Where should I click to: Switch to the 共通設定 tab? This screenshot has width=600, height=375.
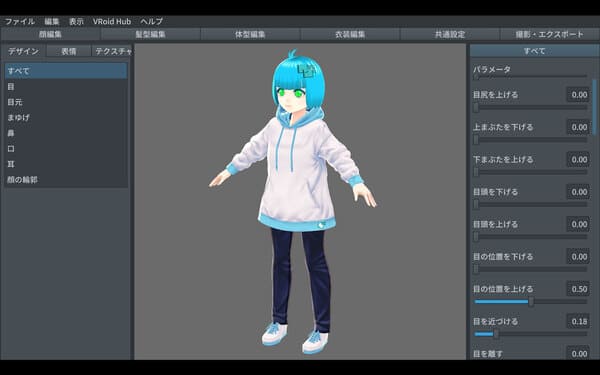click(450, 34)
